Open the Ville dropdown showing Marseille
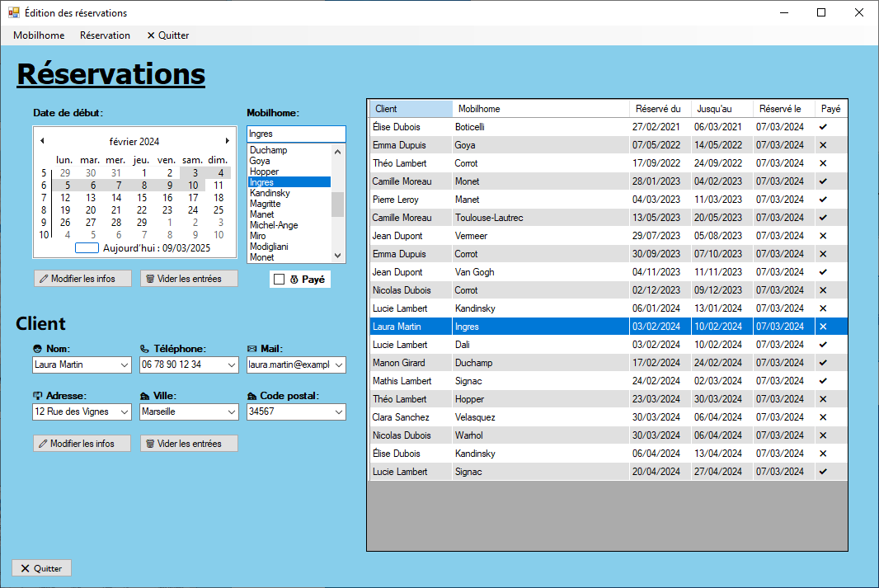879x588 pixels. [232, 412]
